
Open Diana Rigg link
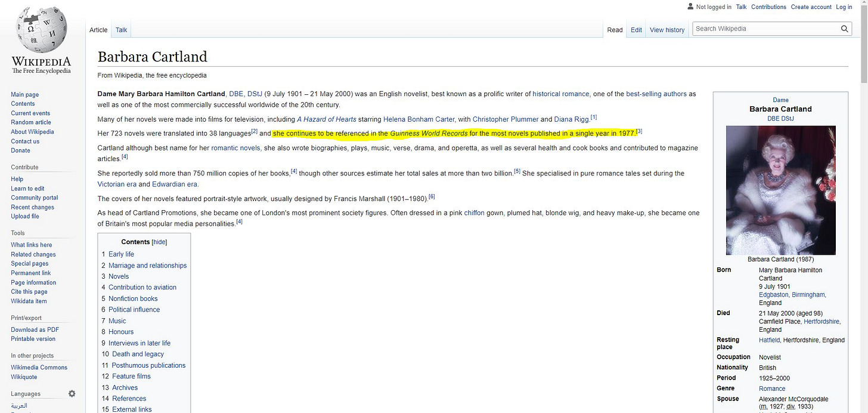[x=572, y=119]
